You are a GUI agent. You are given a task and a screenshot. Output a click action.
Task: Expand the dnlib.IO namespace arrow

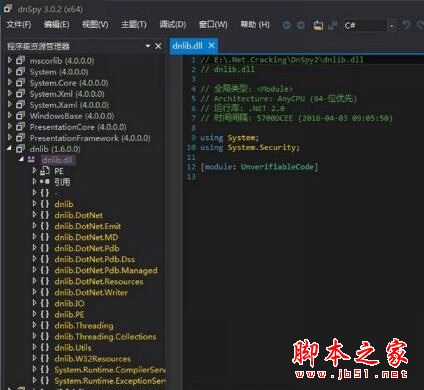point(34,303)
